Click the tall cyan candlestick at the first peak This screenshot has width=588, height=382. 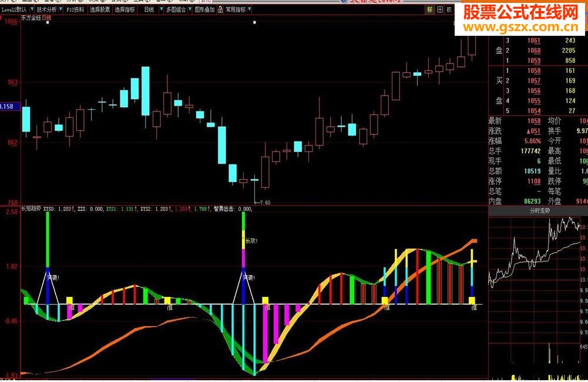tap(146, 92)
